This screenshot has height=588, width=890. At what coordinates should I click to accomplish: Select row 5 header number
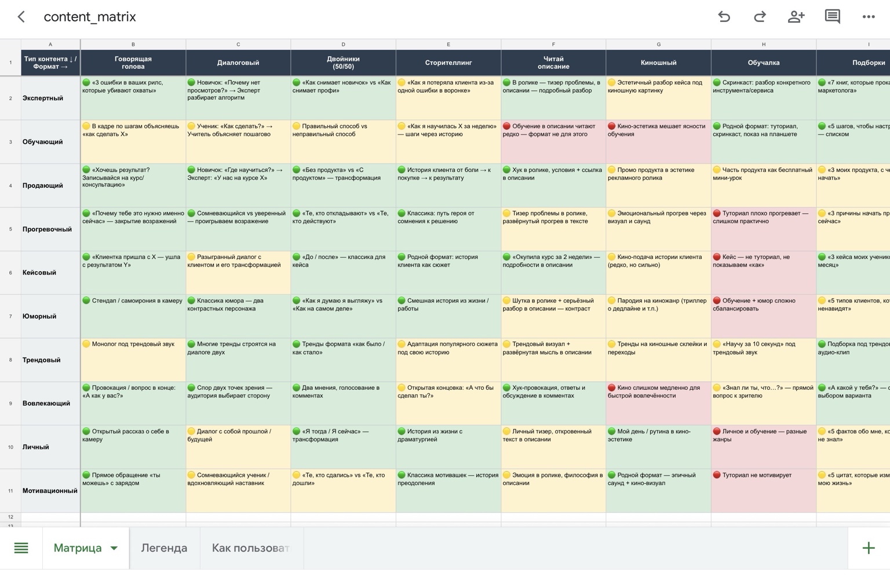point(10,229)
